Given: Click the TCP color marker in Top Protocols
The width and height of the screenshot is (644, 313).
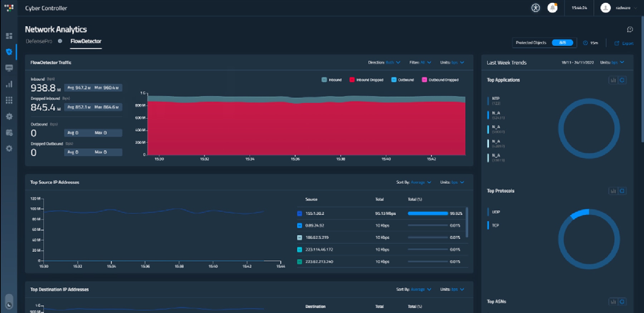Looking at the screenshot, I should pos(488,225).
